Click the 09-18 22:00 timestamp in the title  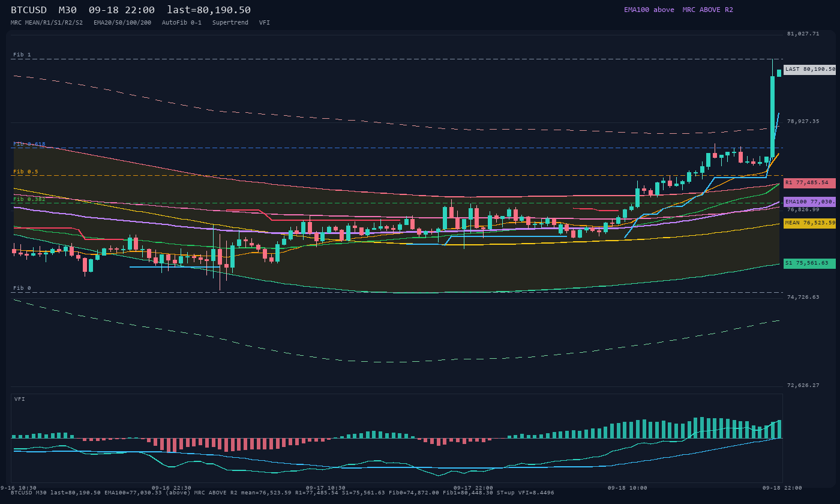coord(122,10)
